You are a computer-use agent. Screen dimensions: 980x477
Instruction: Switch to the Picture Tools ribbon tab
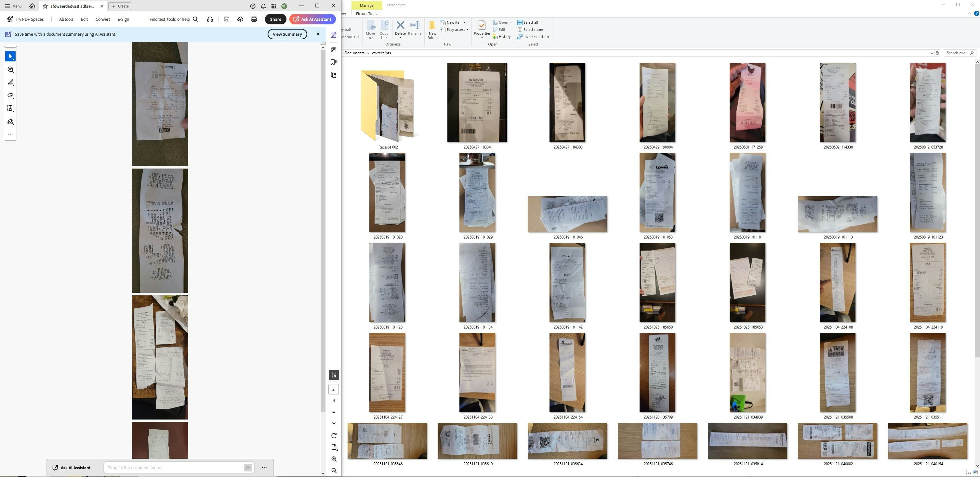click(366, 14)
